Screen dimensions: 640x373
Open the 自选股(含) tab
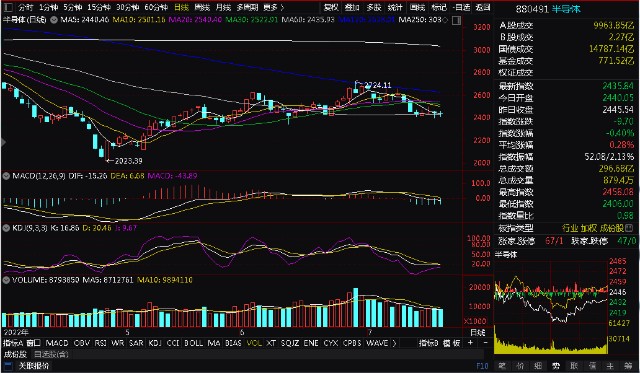coord(51,354)
